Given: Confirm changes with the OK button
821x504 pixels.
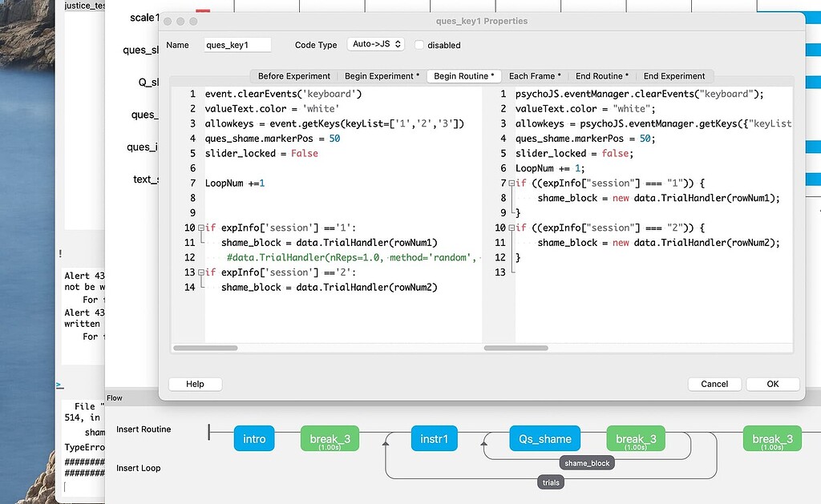Looking at the screenshot, I should pos(771,384).
